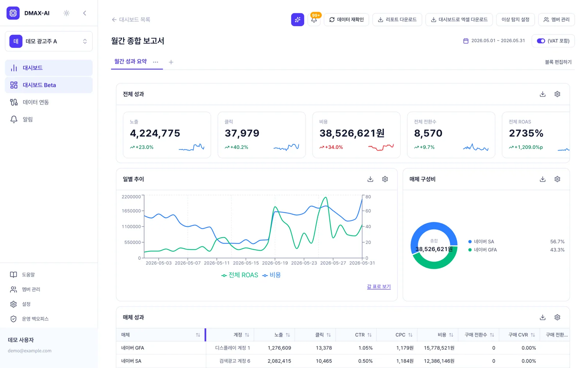Viewport: 588px width, 368px height.
Task: Open 설정 in the sidebar
Action: (x=49, y=304)
